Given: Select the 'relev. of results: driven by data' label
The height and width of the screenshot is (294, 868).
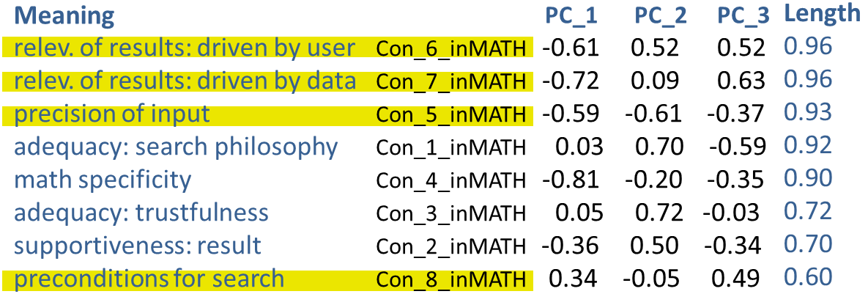Looking at the screenshot, I should [x=185, y=81].
